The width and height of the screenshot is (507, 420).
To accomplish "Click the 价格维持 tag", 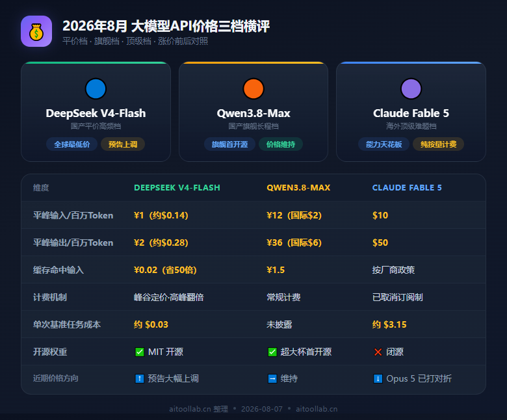I will coord(281,144).
